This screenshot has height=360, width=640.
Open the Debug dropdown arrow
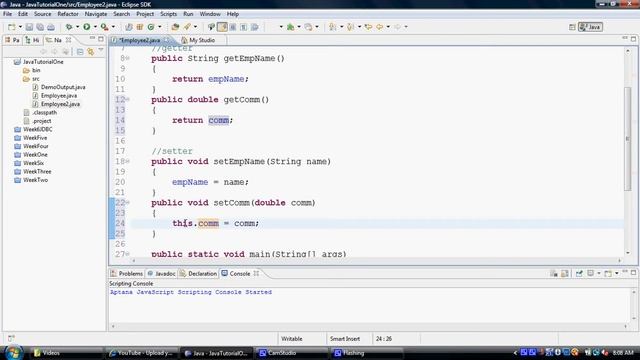(77, 27)
